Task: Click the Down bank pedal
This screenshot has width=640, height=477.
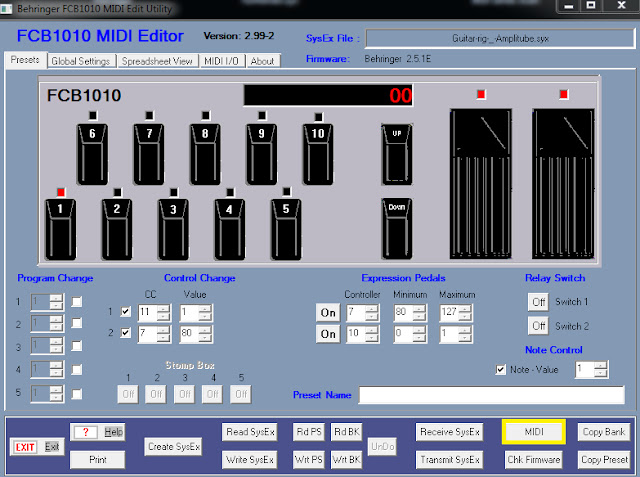Action: point(397,229)
